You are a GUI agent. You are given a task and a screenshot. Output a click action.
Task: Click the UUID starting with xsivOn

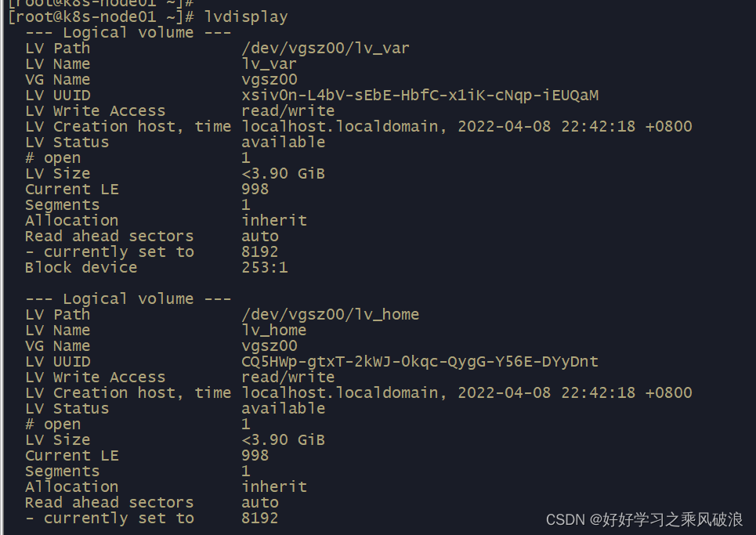pos(420,95)
